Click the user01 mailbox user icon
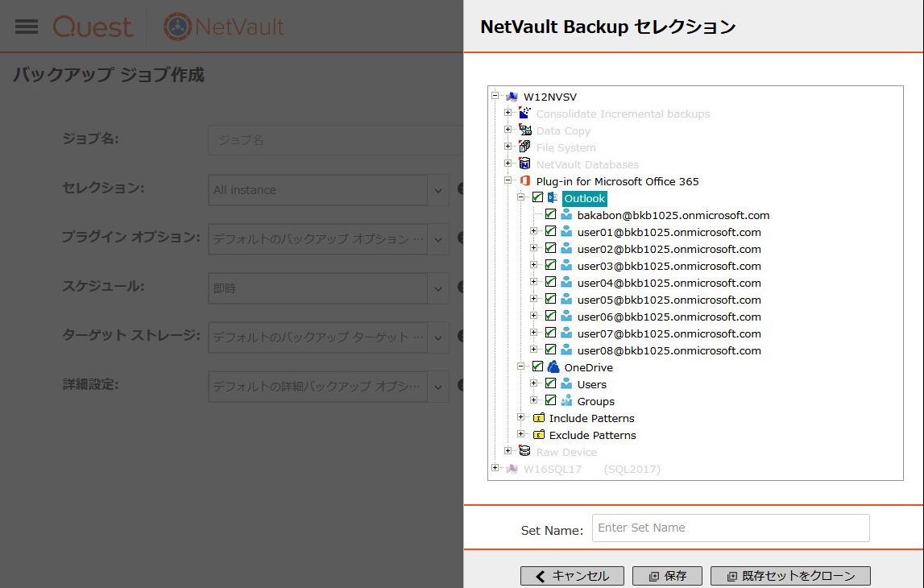The image size is (924, 588). [566, 231]
